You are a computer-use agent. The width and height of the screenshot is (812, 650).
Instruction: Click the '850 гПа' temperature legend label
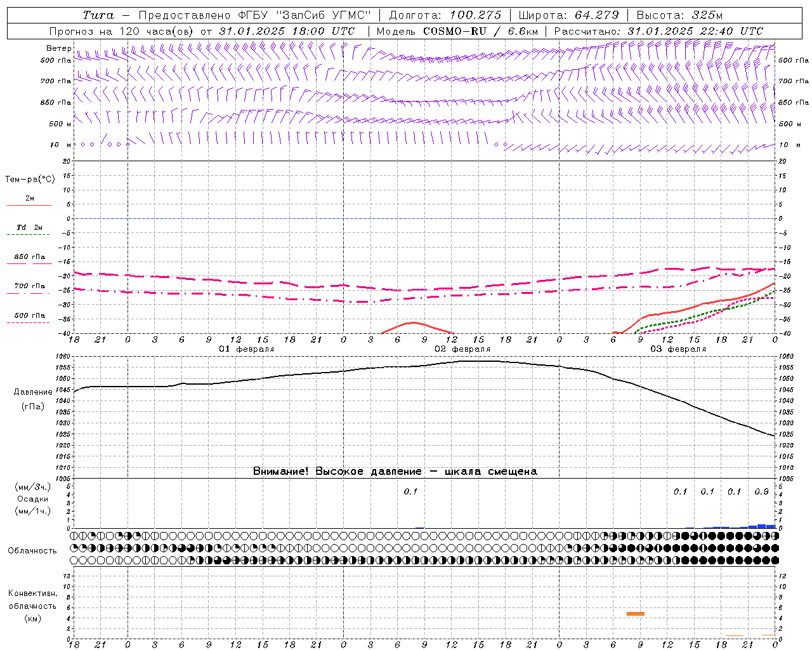(30, 257)
